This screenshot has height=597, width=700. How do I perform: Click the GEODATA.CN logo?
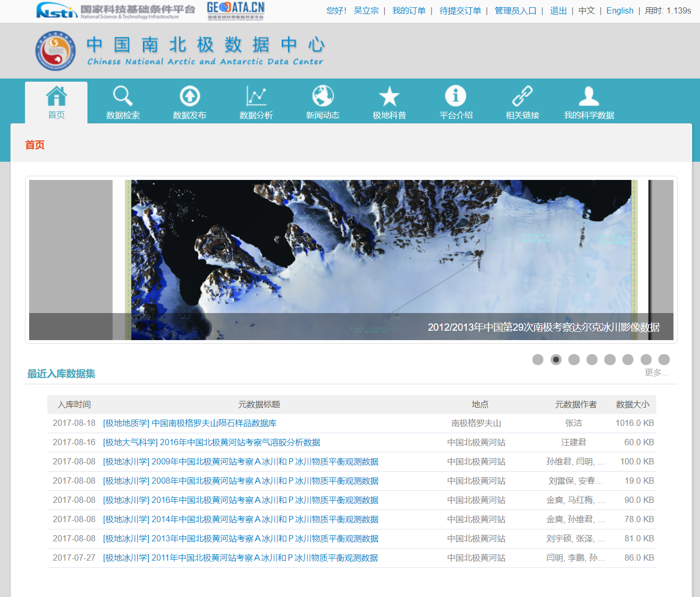(x=236, y=10)
